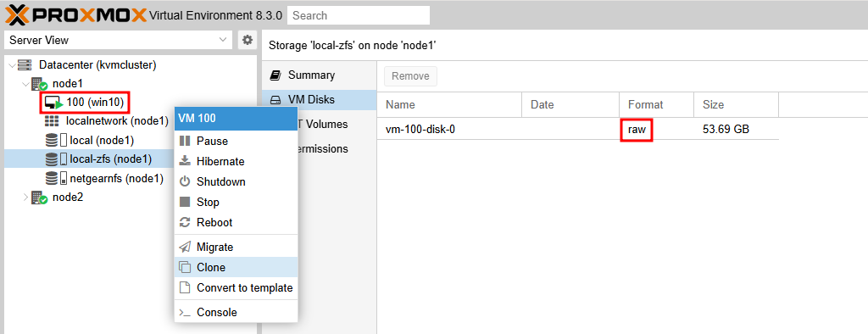Viewport: 868px width, 334px height.
Task: Expand the node2 tree node
Action: [x=25, y=198]
